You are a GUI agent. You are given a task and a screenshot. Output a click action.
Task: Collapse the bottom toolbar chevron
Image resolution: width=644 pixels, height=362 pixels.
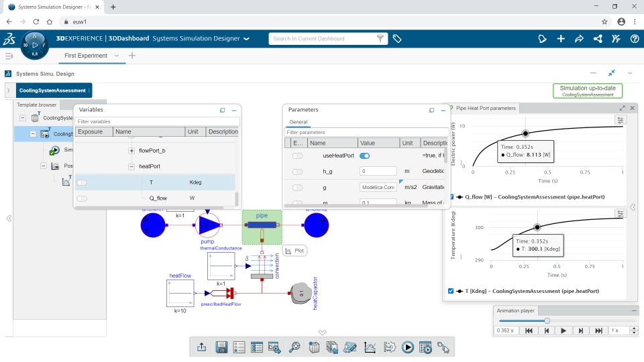click(x=323, y=333)
